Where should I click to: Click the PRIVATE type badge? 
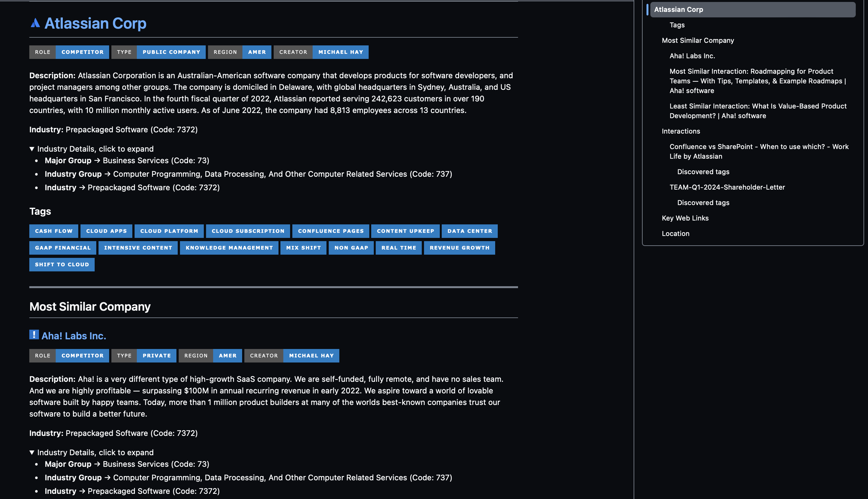point(156,356)
